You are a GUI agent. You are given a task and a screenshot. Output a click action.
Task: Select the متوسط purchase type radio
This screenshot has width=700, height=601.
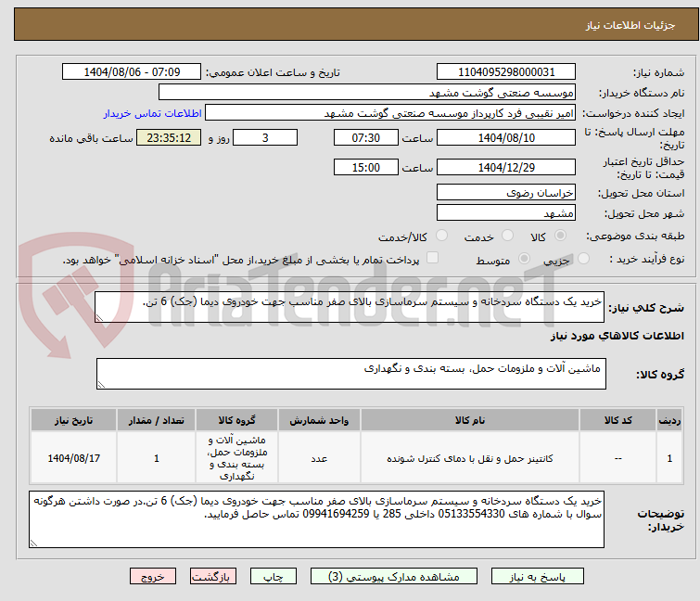click(x=524, y=259)
